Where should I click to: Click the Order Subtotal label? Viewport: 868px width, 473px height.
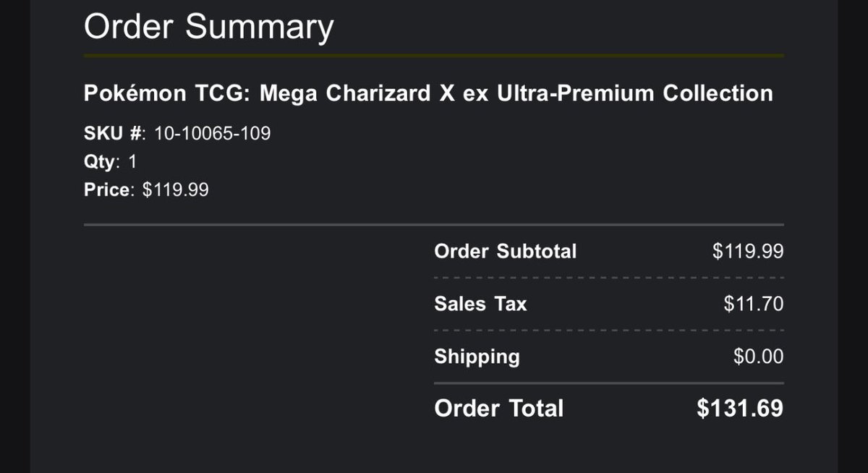(x=506, y=252)
